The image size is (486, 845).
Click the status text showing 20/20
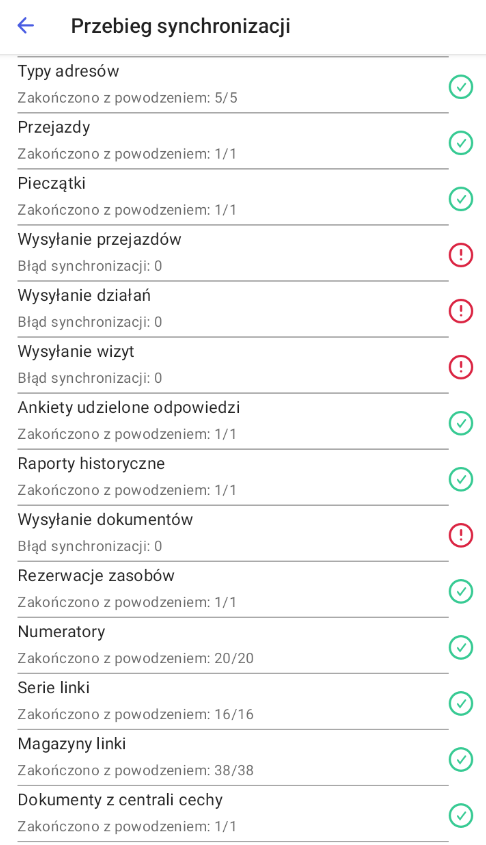[x=135, y=659]
